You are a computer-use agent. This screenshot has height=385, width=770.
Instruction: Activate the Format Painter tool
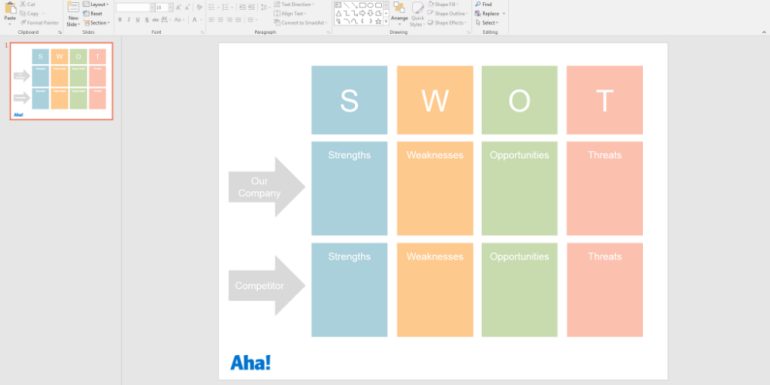click(40, 23)
